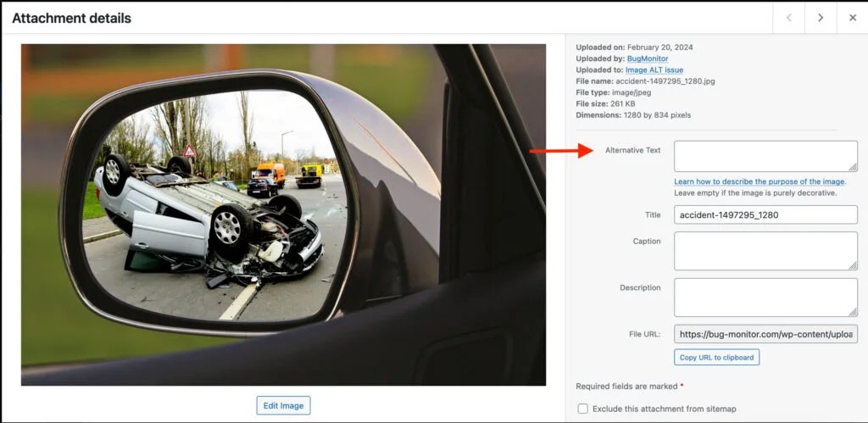
Task: Click the Caption label
Action: (x=647, y=241)
